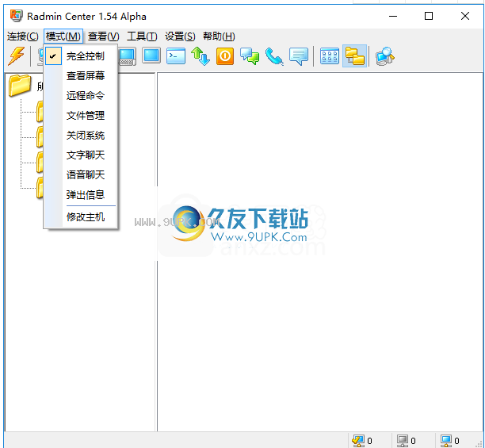Screen dimensions: 485x448
Task: Choose 关闭系统 from the mode menu
Action: pyautogui.click(x=80, y=136)
